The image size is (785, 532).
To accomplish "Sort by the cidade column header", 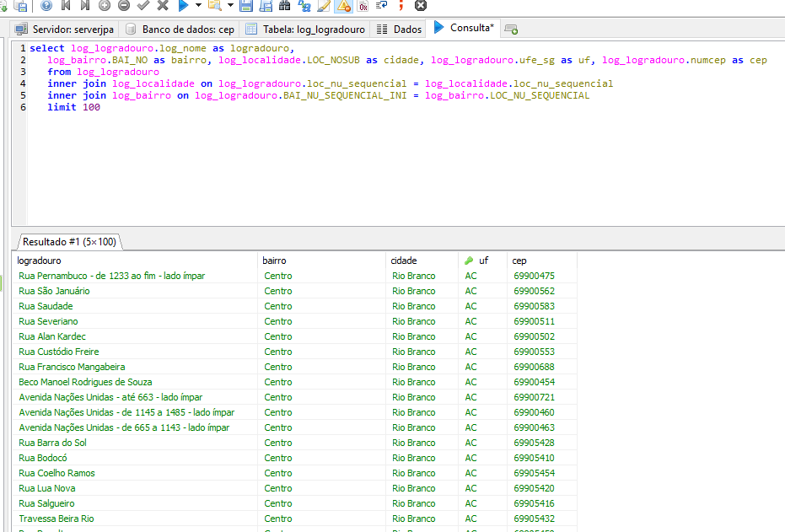I will click(x=404, y=261).
